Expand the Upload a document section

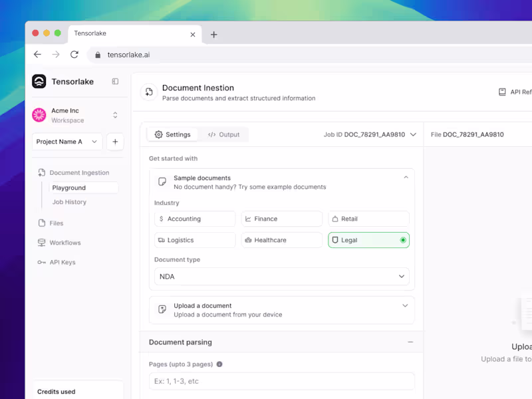click(281, 310)
